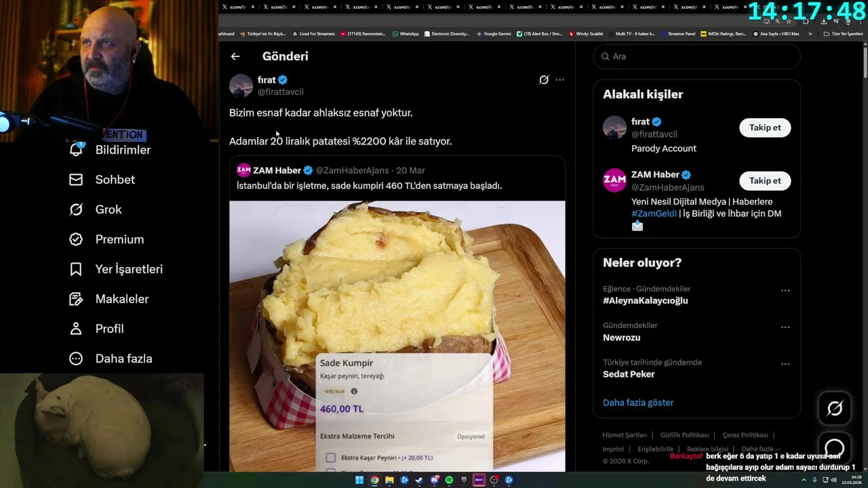Open the Newrozu trending topic
Image resolution: width=868 pixels, height=488 pixels.
coord(621,337)
